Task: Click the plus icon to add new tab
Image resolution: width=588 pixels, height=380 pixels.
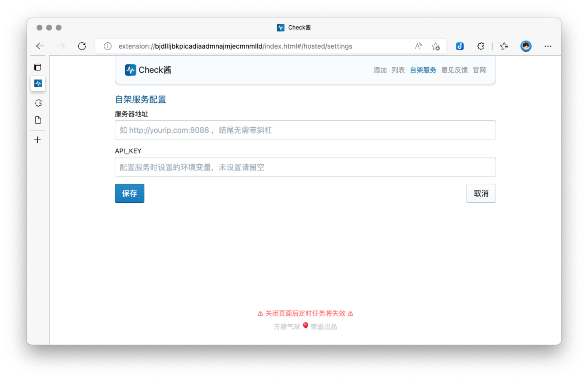Action: point(37,140)
